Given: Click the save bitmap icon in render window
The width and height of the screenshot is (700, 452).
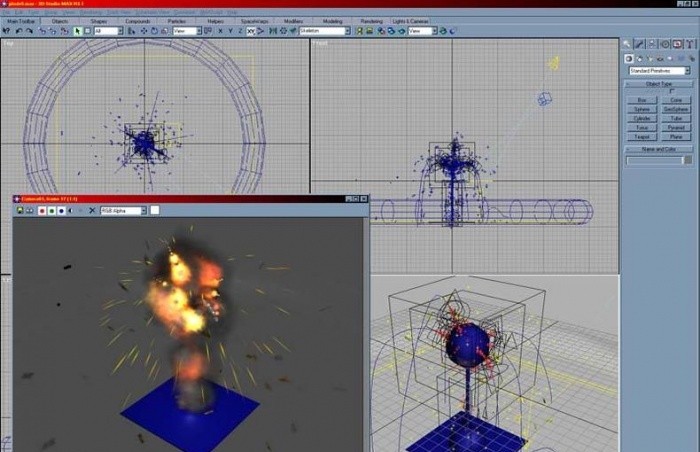Looking at the screenshot, I should [x=19, y=211].
